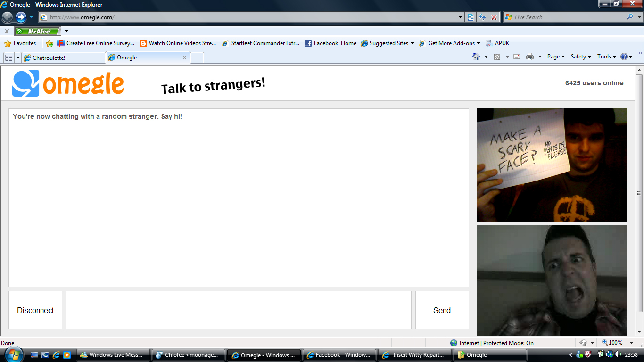The width and height of the screenshot is (644, 362).
Task: Click the Disconnect button
Action: 35,310
